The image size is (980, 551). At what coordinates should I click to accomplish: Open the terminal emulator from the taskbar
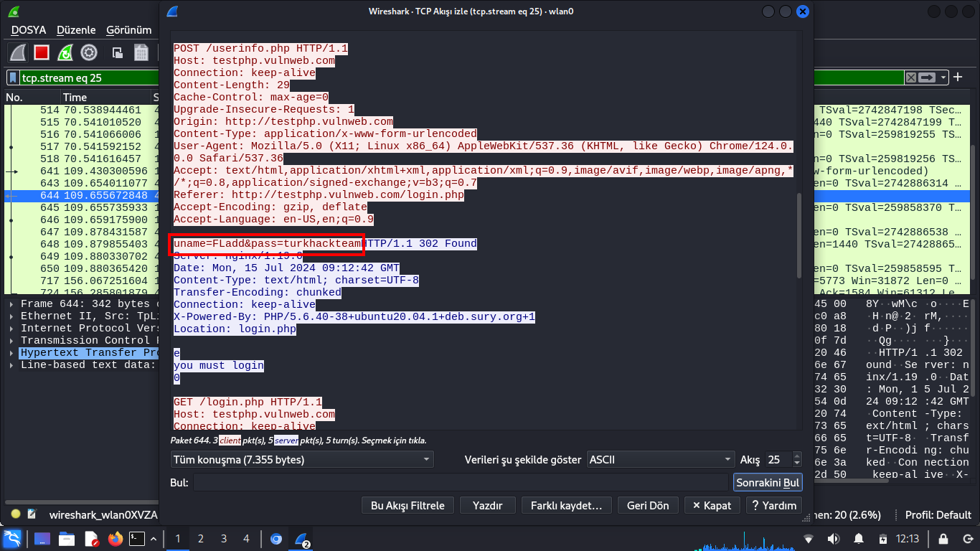(x=137, y=539)
